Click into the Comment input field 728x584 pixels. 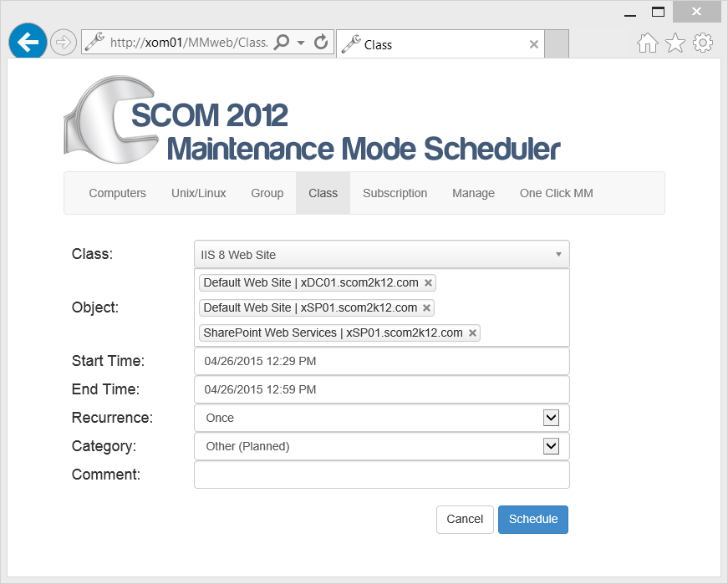point(382,475)
